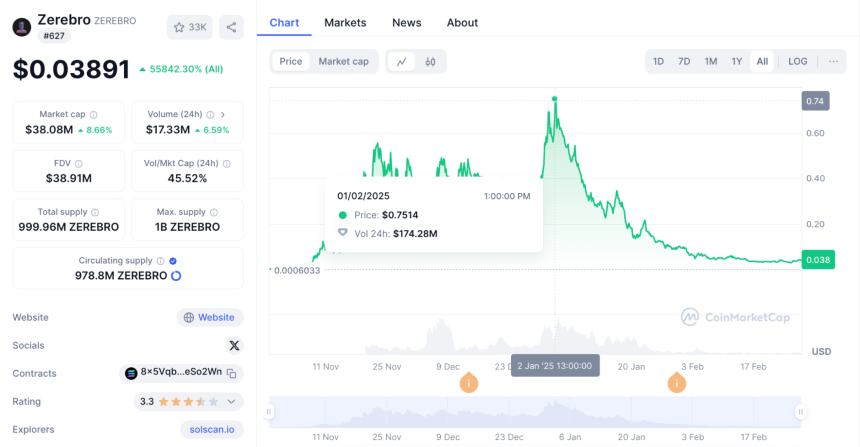Open the News tab
The height and width of the screenshot is (447, 860).
(x=406, y=22)
